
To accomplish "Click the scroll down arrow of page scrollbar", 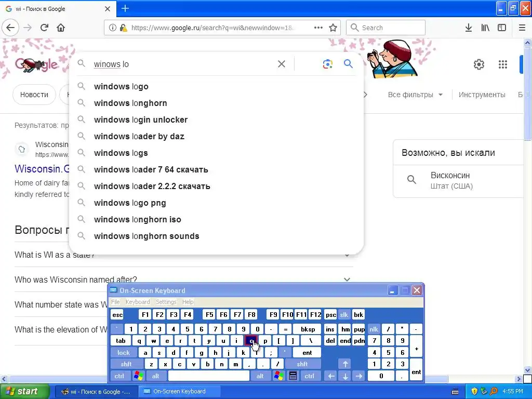I will (x=528, y=370).
